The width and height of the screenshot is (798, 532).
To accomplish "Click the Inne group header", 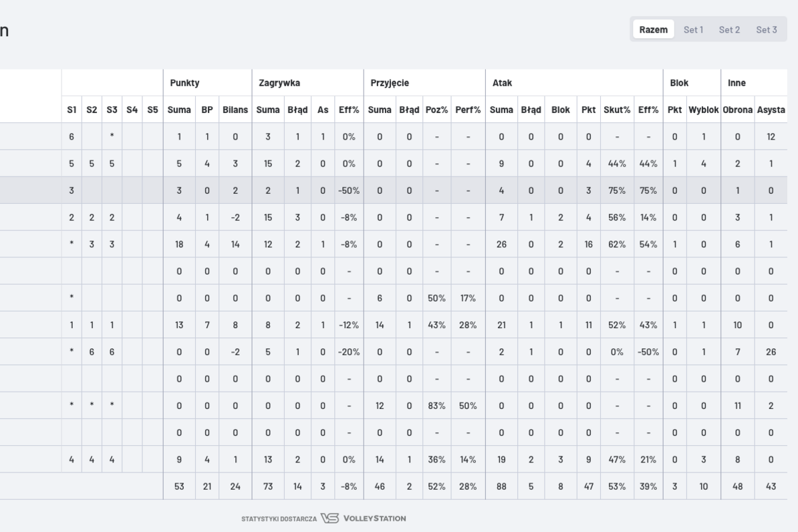I will click(737, 83).
